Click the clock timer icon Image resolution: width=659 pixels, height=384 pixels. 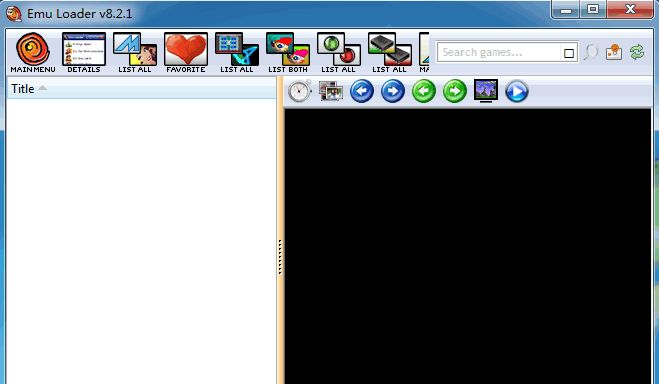point(300,91)
